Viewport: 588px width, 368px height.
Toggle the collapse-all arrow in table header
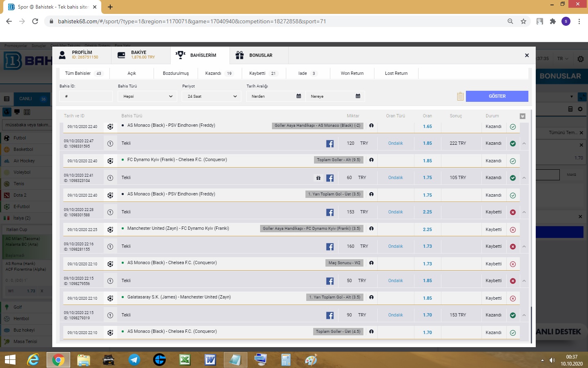click(522, 116)
